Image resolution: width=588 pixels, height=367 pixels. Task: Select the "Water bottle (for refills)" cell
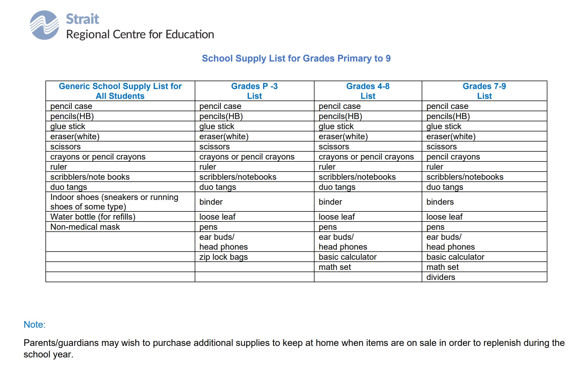tap(93, 217)
